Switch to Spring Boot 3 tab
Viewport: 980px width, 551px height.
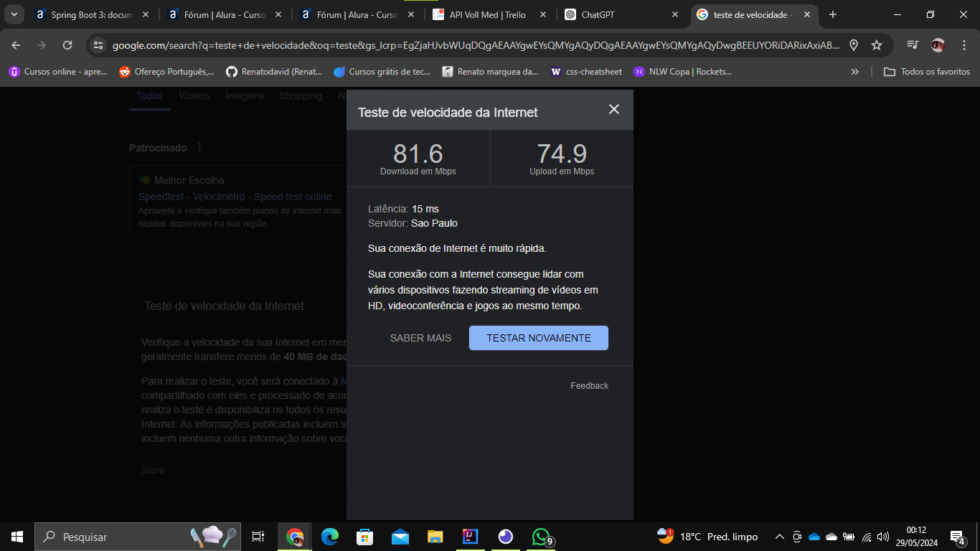click(x=92, y=14)
